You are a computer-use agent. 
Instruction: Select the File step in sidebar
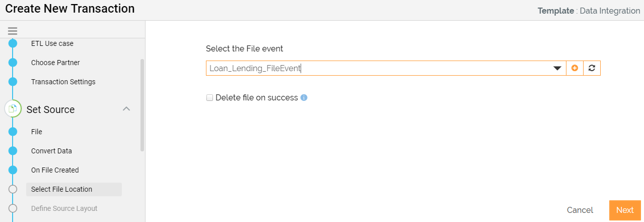click(x=37, y=132)
